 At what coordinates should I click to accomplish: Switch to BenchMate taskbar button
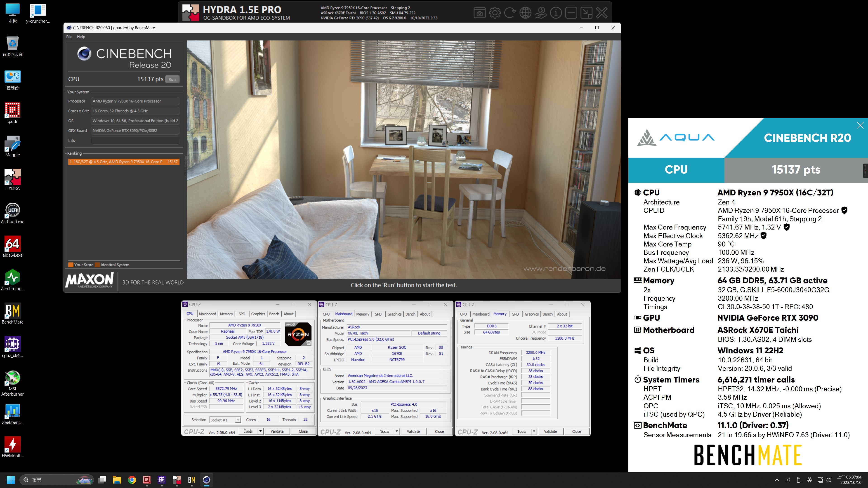[192, 480]
